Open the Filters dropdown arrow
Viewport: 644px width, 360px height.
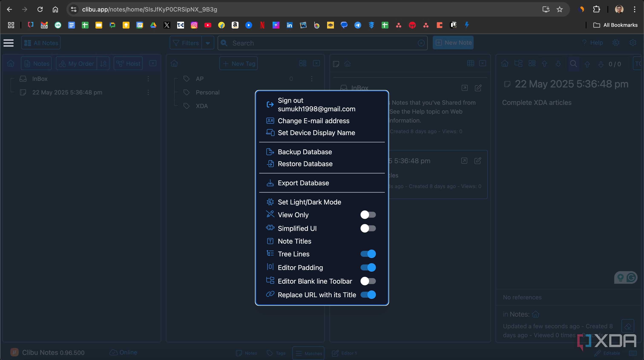click(x=208, y=43)
